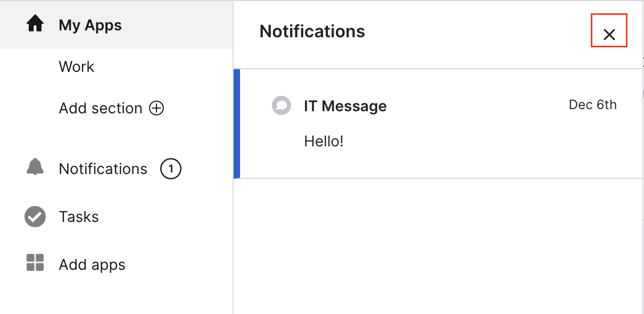Click the plus circle icon next to Add section

point(156,109)
